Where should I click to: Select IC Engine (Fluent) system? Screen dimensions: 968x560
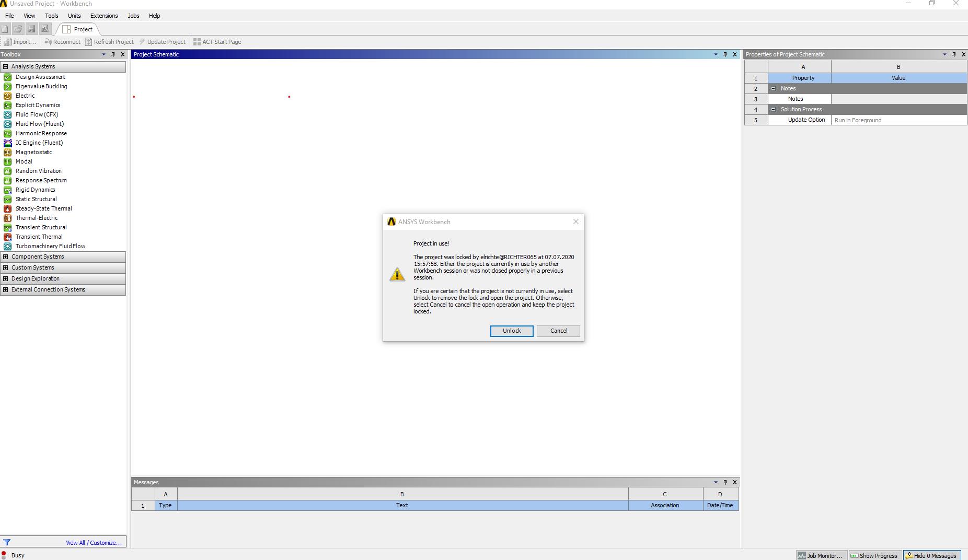[x=39, y=143]
